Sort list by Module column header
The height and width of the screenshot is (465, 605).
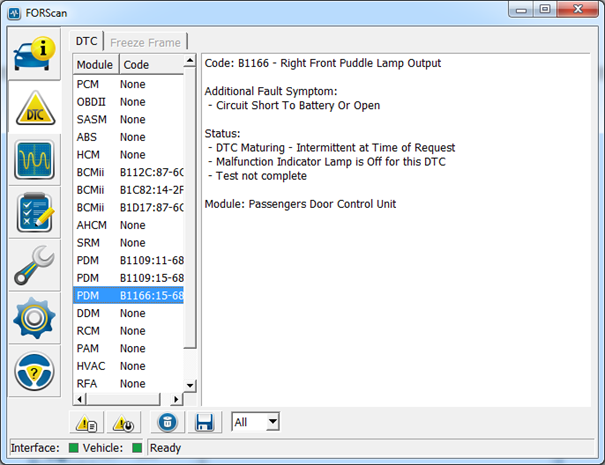95,64
